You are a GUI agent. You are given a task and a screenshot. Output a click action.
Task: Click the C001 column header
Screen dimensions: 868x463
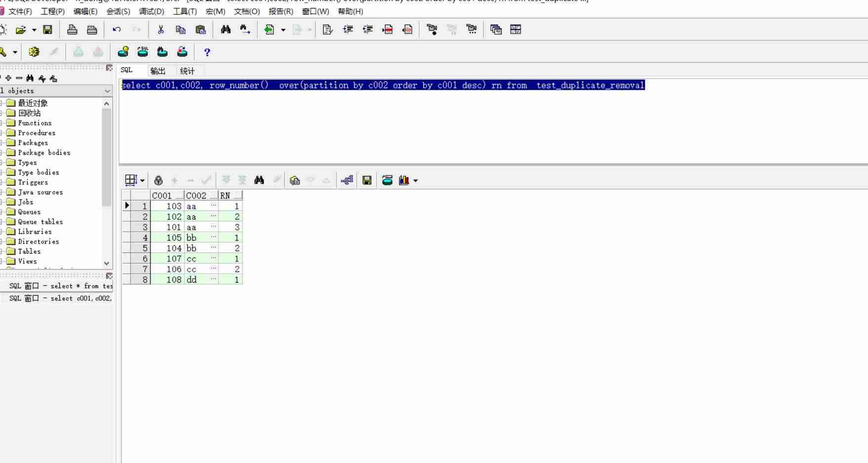coord(167,196)
